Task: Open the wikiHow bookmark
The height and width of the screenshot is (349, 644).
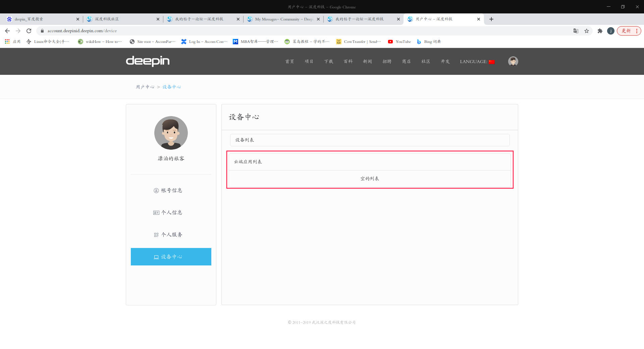Action: click(100, 42)
